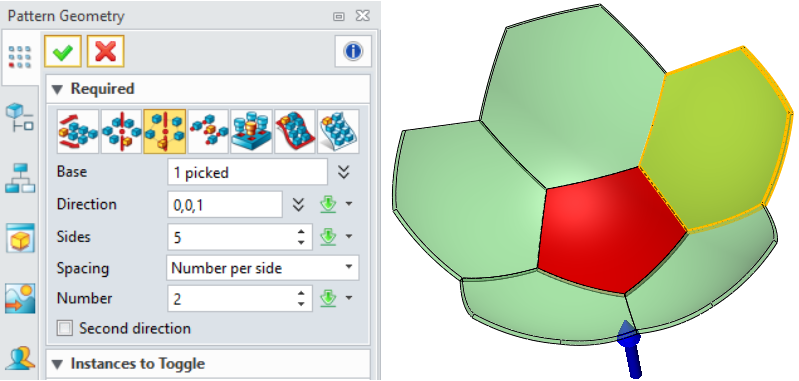Screen dimensions: 799x381
Task: Confirm pattern with green checkmark button
Action: (x=63, y=51)
